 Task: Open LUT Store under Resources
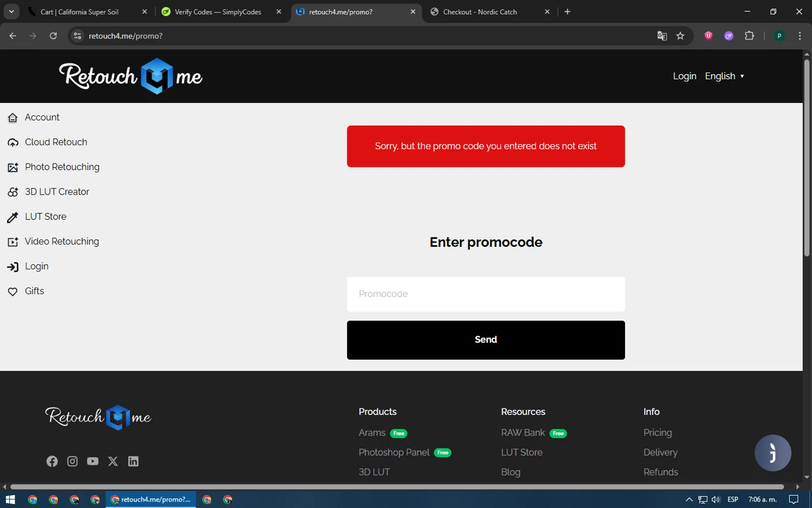(522, 453)
